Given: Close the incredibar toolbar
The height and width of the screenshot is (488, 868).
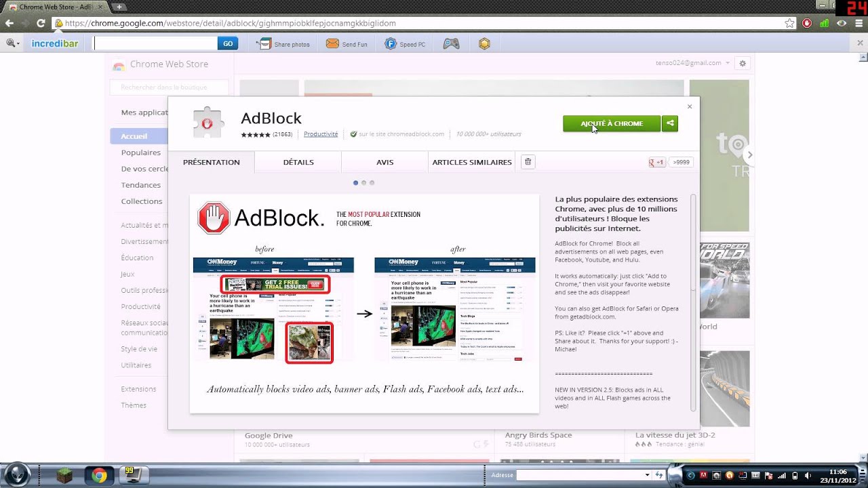Looking at the screenshot, I should 860,43.
